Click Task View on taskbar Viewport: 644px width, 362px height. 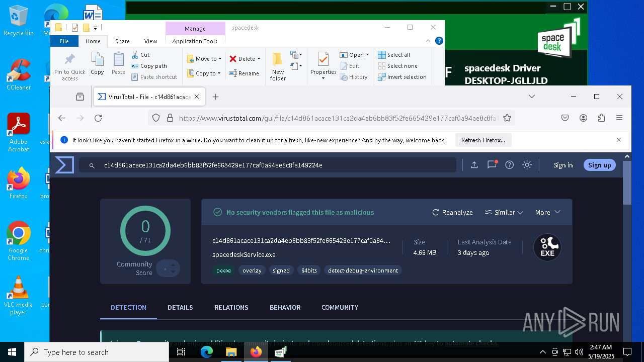click(x=181, y=352)
